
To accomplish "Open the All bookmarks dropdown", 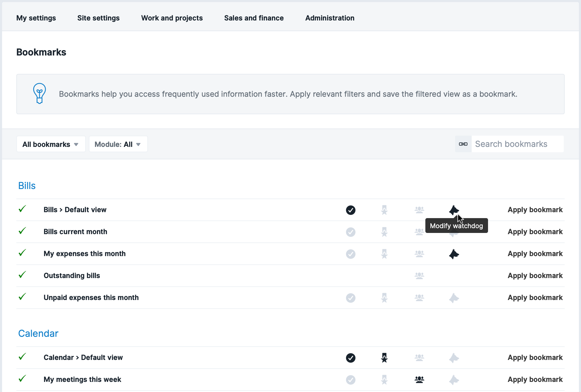I will tap(51, 144).
